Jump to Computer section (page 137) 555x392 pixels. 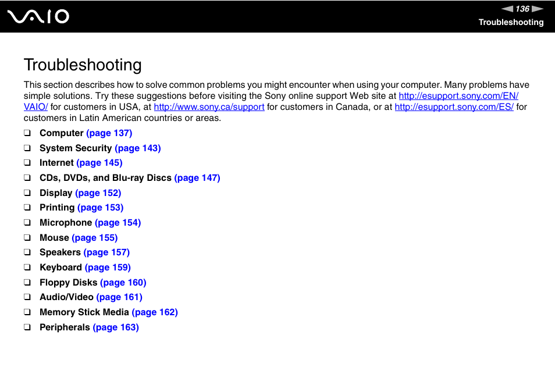click(x=109, y=133)
